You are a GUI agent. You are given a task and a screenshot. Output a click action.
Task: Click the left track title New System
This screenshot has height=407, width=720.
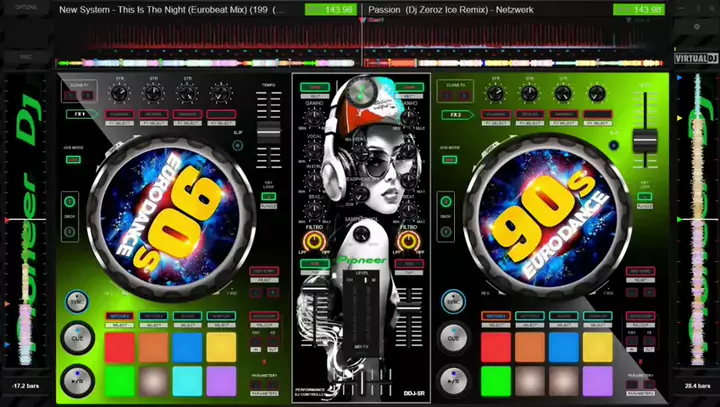170,10
